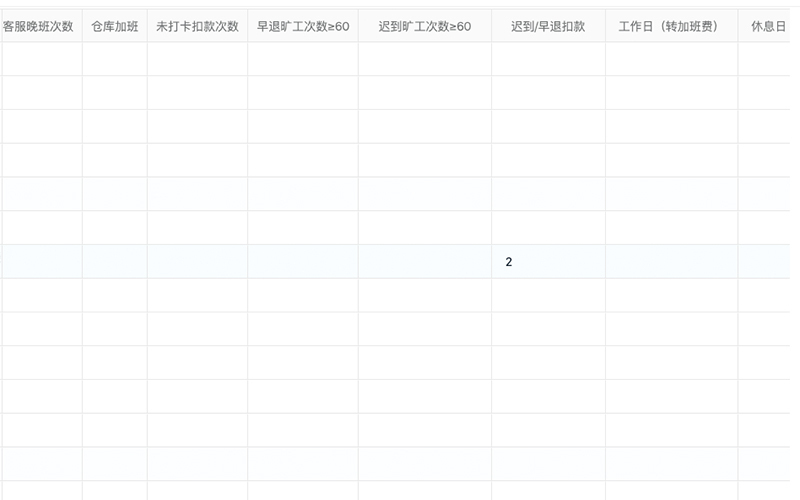Select the 未打卡扣款次数 column header
800x500 pixels.
pyautogui.click(x=197, y=26)
